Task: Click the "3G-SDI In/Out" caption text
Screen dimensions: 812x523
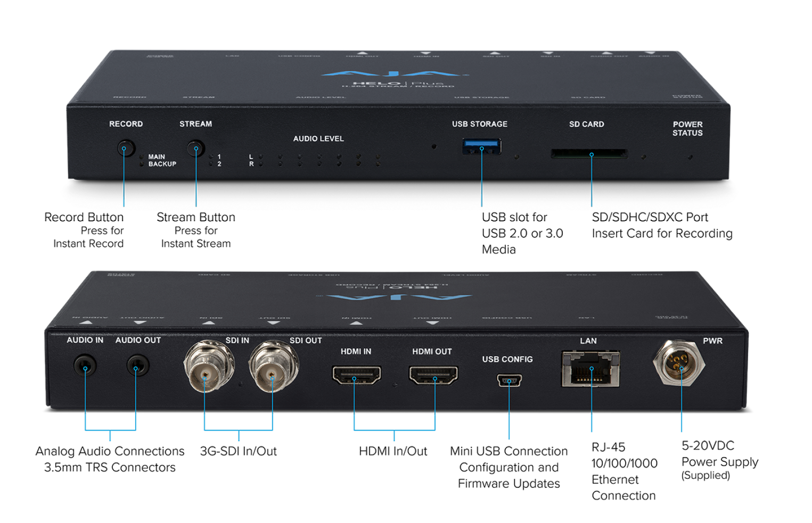Action: (238, 452)
